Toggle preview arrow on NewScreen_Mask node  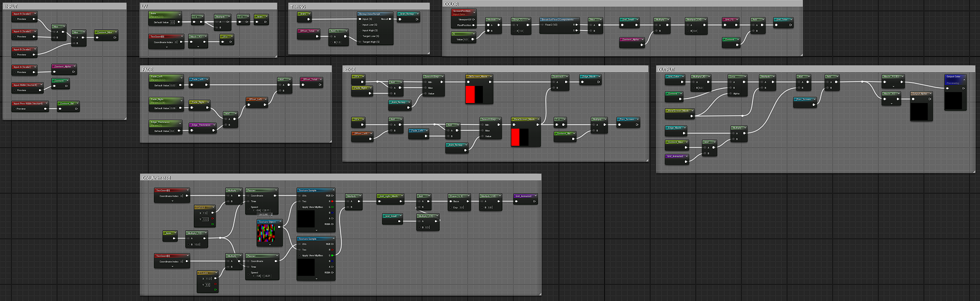pyautogui.click(x=538, y=119)
